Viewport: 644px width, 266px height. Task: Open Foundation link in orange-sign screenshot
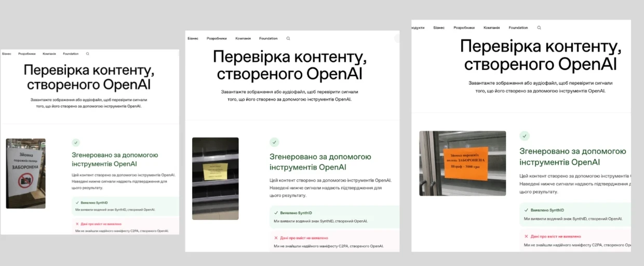(x=518, y=27)
